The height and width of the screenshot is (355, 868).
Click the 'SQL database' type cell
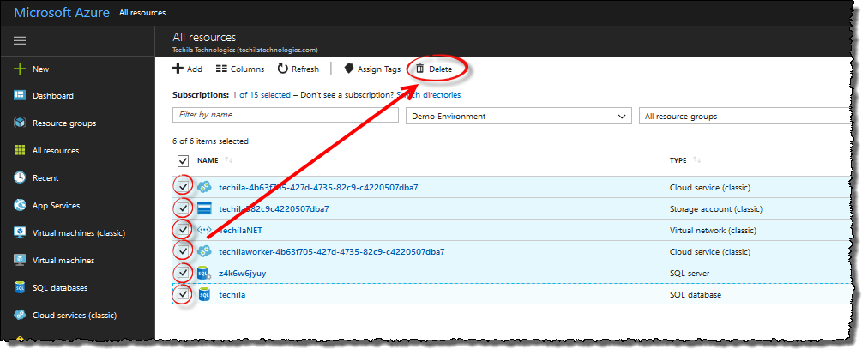[x=696, y=295]
